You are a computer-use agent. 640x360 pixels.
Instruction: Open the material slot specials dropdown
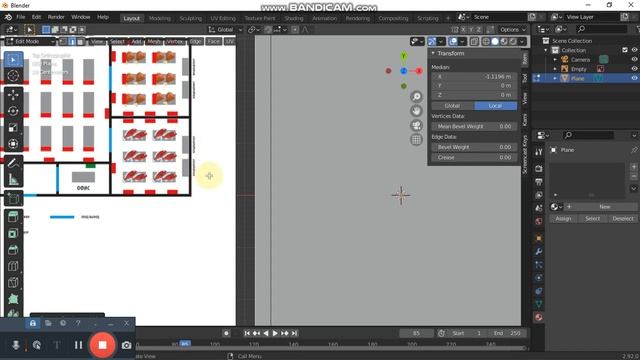coord(634,188)
